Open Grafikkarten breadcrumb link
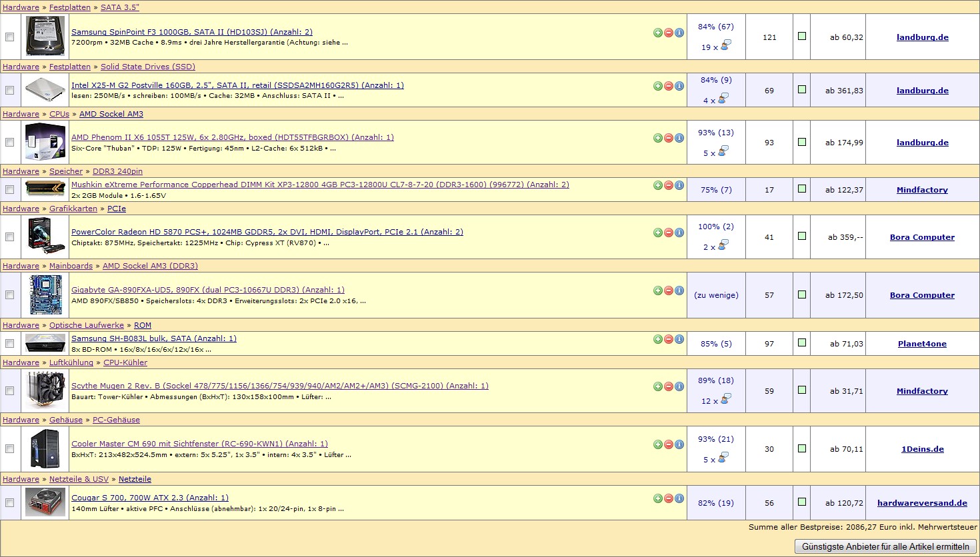980x557 pixels. tap(73, 209)
